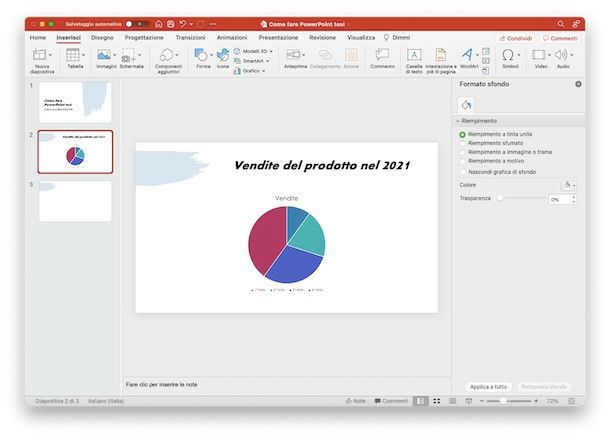Check Nascondi grafica di sfondo
The width and height of the screenshot is (610, 439).
point(462,172)
